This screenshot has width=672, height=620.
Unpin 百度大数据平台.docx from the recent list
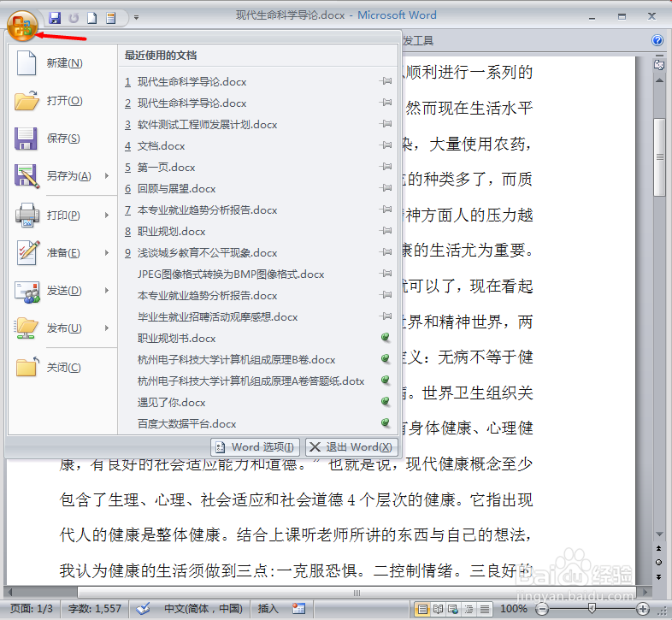pos(386,422)
